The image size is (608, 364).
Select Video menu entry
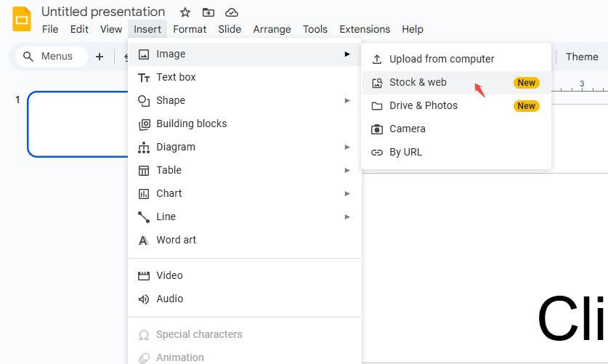pyautogui.click(x=245, y=275)
